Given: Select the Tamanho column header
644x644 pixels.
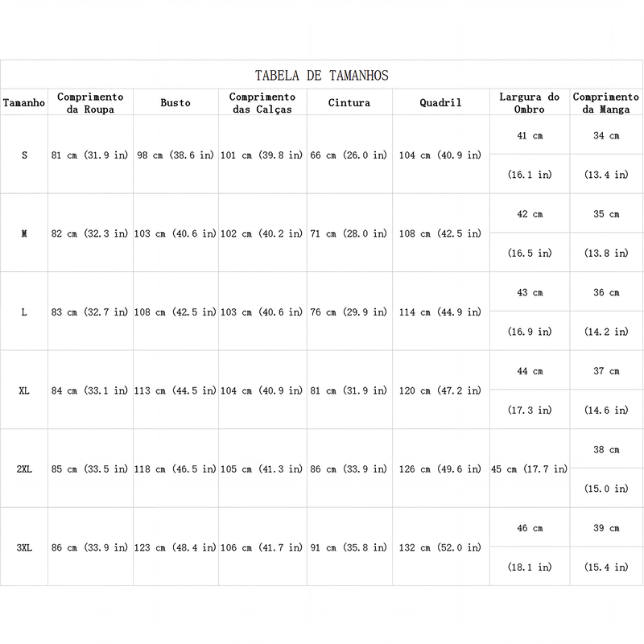Looking at the screenshot, I should point(24,103).
